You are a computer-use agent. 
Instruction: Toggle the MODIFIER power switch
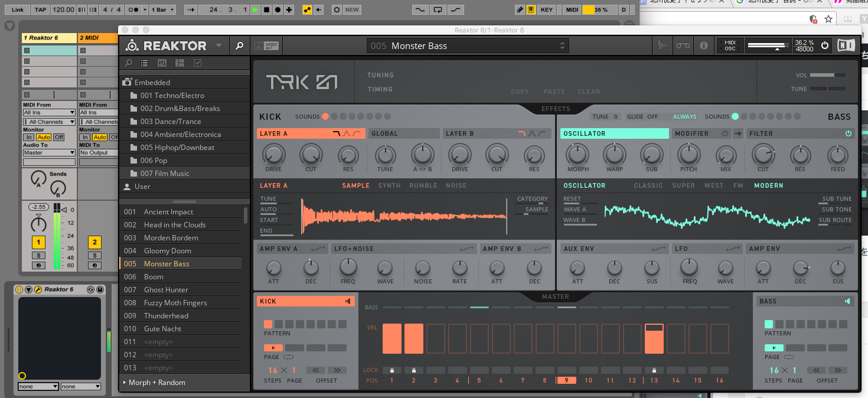point(725,133)
